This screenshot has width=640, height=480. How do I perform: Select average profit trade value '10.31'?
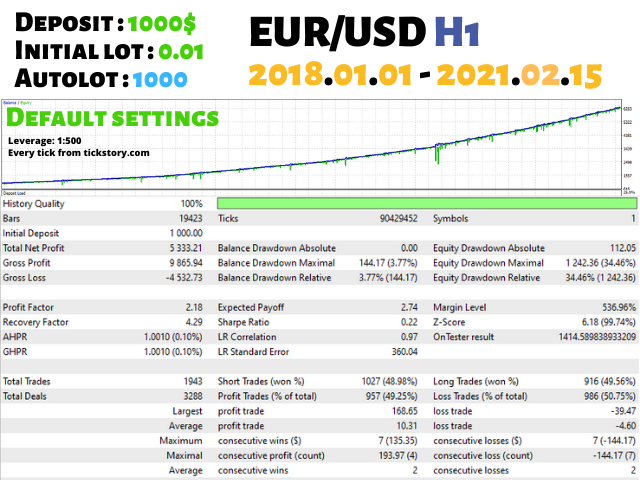pyautogui.click(x=407, y=426)
